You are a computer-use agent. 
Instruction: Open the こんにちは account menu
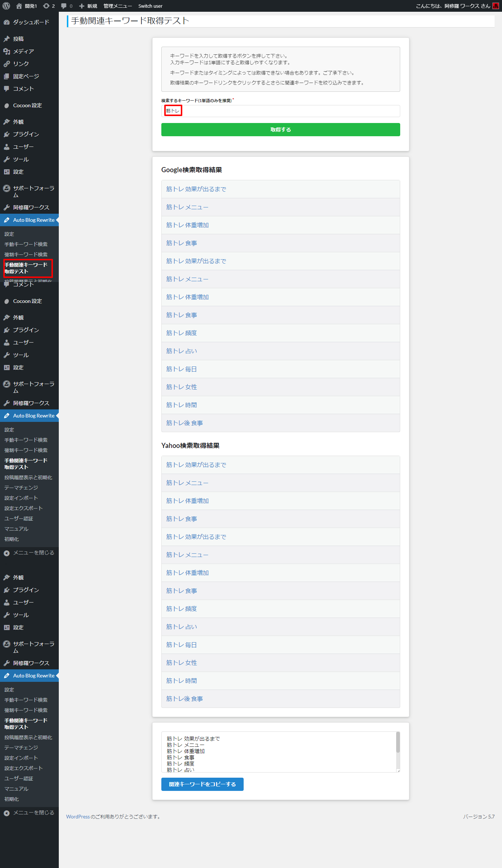[x=457, y=6]
